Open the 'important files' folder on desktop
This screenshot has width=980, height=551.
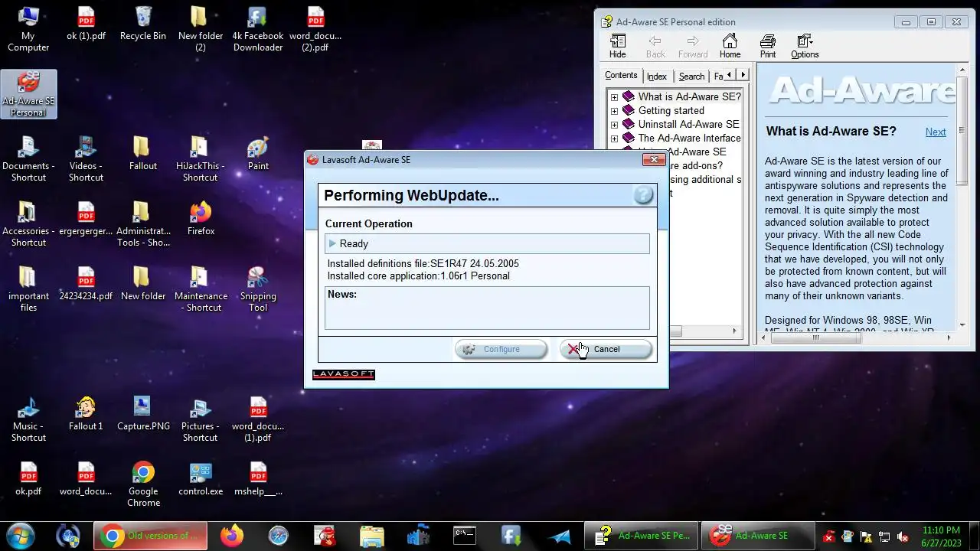coord(28,289)
